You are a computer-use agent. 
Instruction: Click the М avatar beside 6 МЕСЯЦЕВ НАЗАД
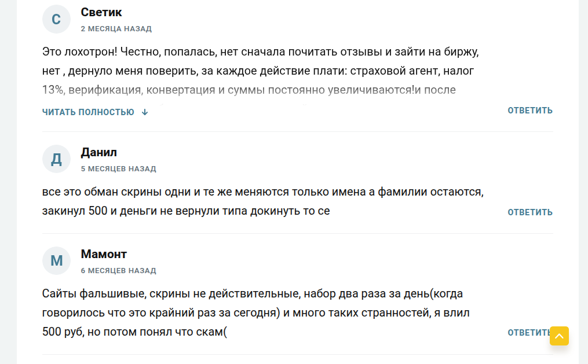(56, 260)
